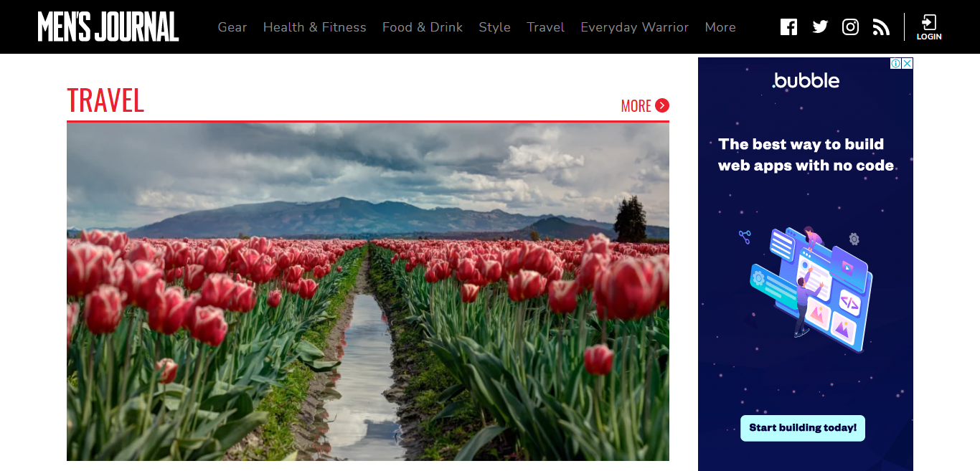Open the tulip field featured article image
980x471 pixels.
pyautogui.click(x=368, y=292)
